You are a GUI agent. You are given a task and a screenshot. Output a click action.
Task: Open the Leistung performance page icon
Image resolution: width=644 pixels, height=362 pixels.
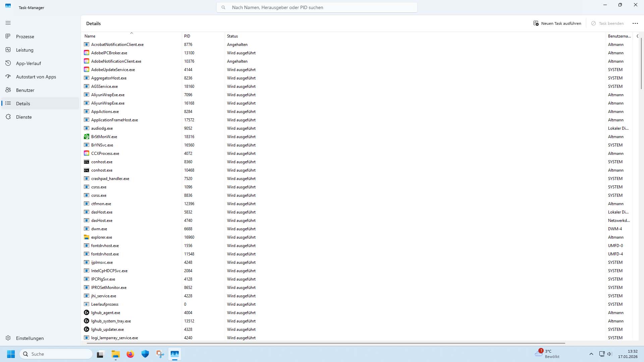8,50
